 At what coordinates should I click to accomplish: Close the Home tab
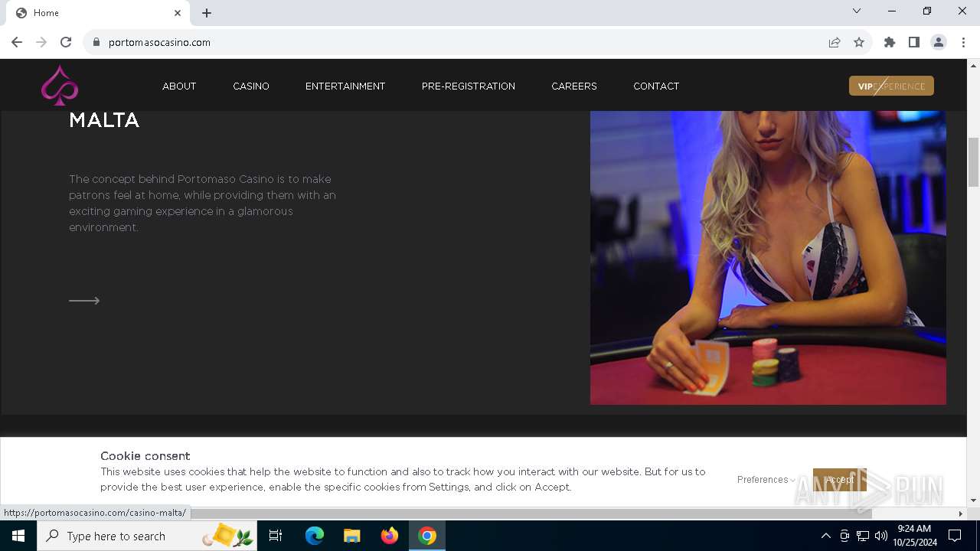point(178,13)
